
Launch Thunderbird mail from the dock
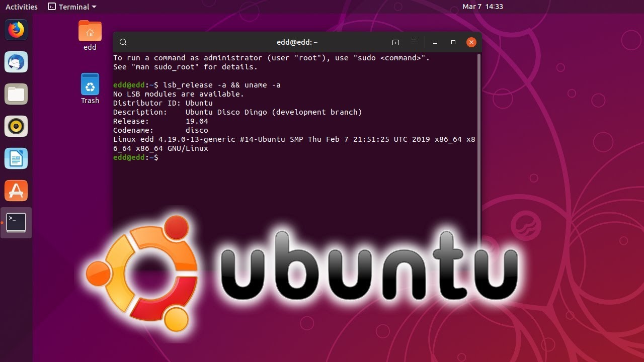[16, 62]
